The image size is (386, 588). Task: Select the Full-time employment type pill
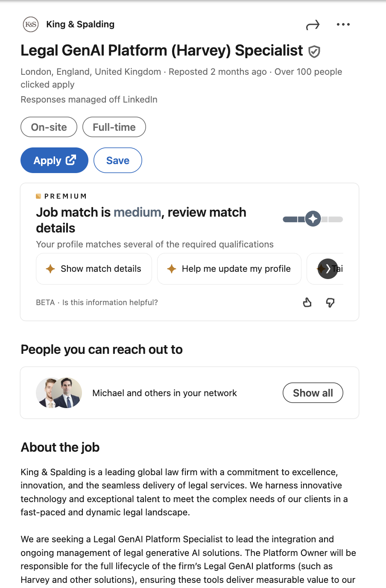pyautogui.click(x=114, y=127)
